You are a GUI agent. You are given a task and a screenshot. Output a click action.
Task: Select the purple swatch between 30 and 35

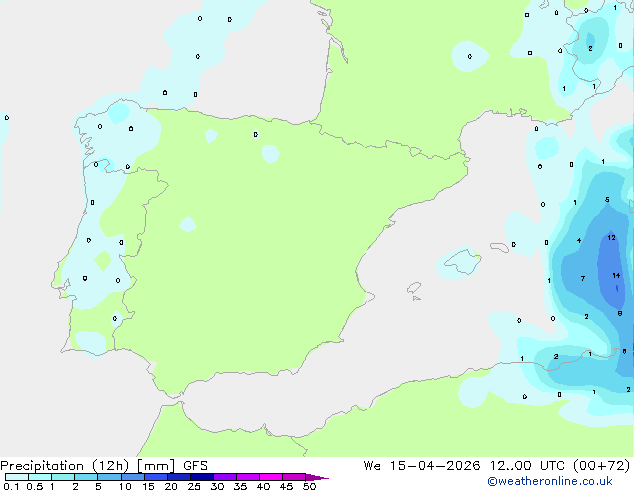(225, 477)
